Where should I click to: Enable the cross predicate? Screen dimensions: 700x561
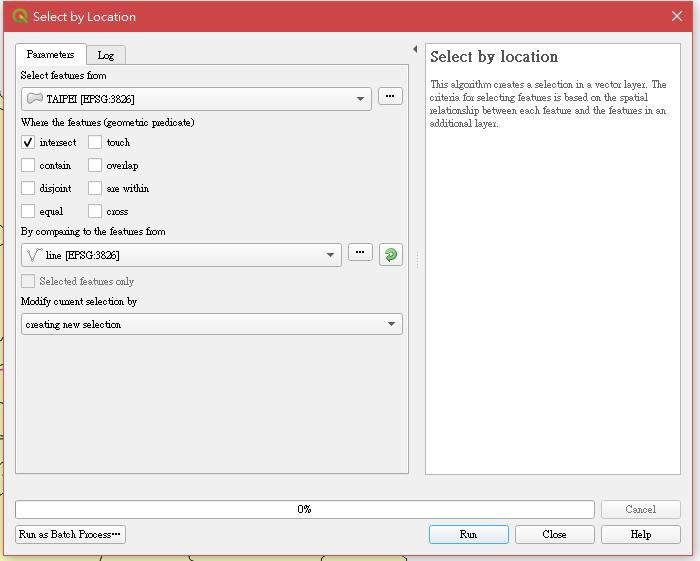[95, 211]
